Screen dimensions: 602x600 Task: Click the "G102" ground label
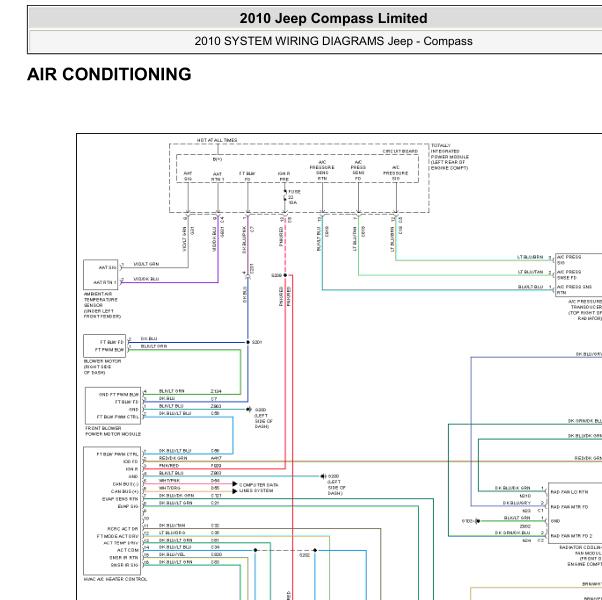467,521
